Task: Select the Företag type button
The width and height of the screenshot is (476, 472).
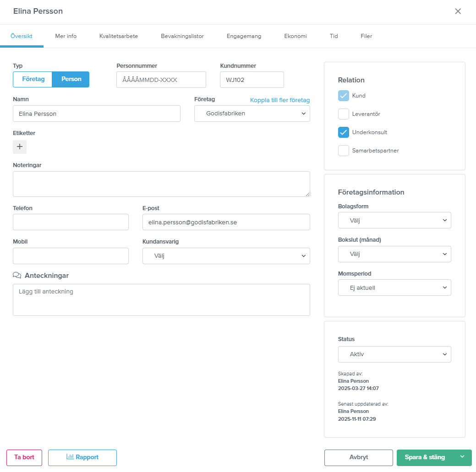Action: (x=33, y=79)
